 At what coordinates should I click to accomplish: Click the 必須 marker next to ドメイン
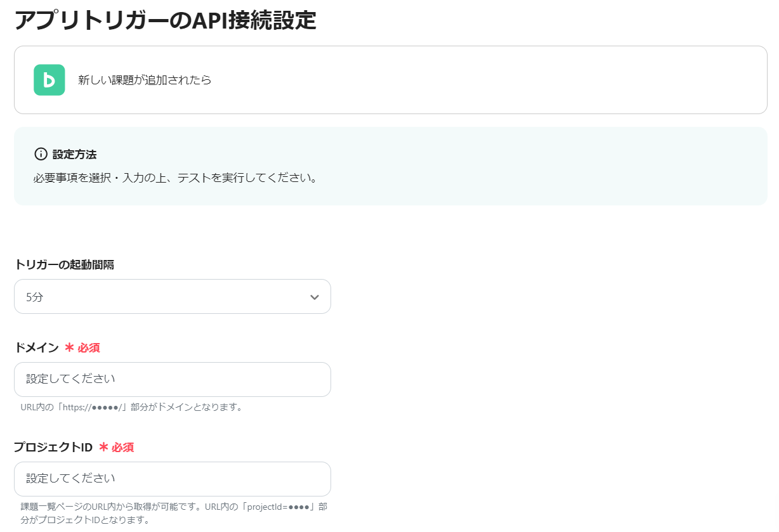(x=82, y=347)
